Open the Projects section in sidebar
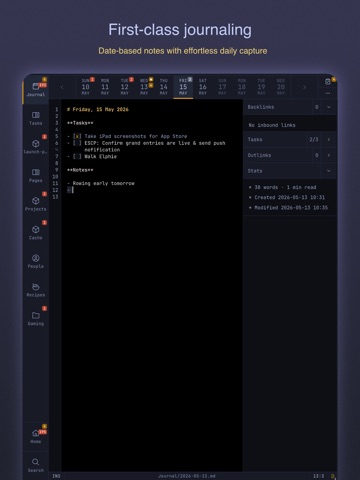Screen dimensions: 360x480 coord(36,204)
